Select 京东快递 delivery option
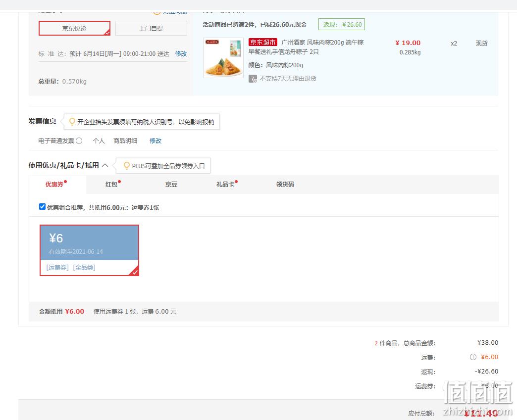Screen dimensions: 517x420 coord(74,28)
